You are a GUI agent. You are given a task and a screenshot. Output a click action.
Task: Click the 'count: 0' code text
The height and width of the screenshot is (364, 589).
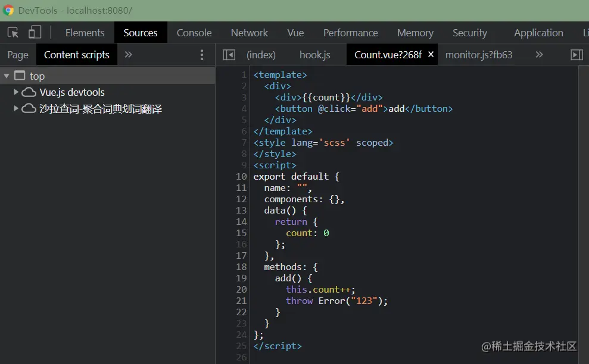coord(307,233)
